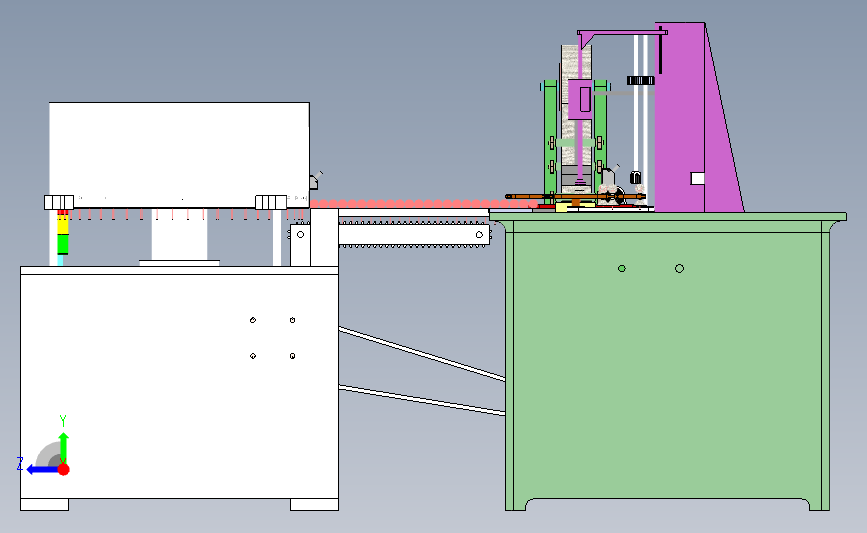Select the toothed conveyor rail between the machines

414,235
